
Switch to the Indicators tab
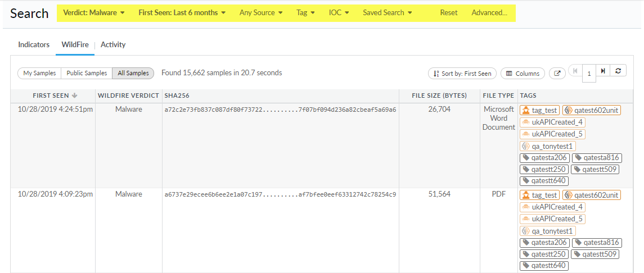click(34, 44)
